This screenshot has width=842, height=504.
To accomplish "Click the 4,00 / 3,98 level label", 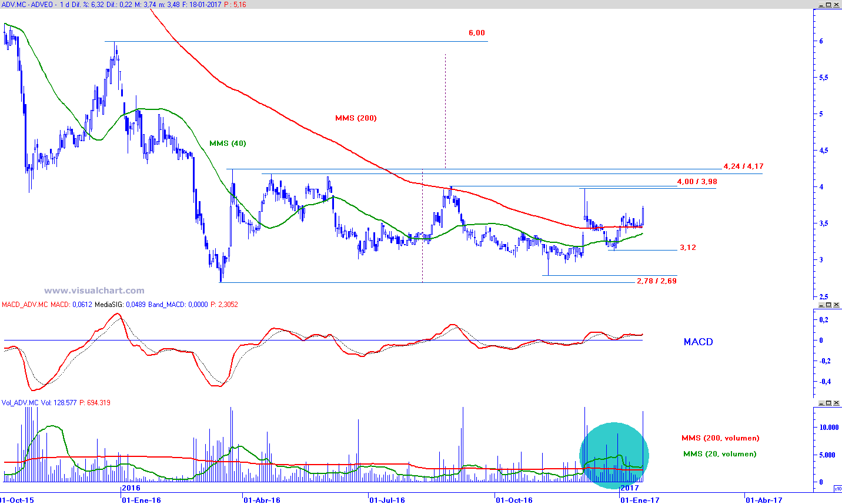I will (x=697, y=182).
